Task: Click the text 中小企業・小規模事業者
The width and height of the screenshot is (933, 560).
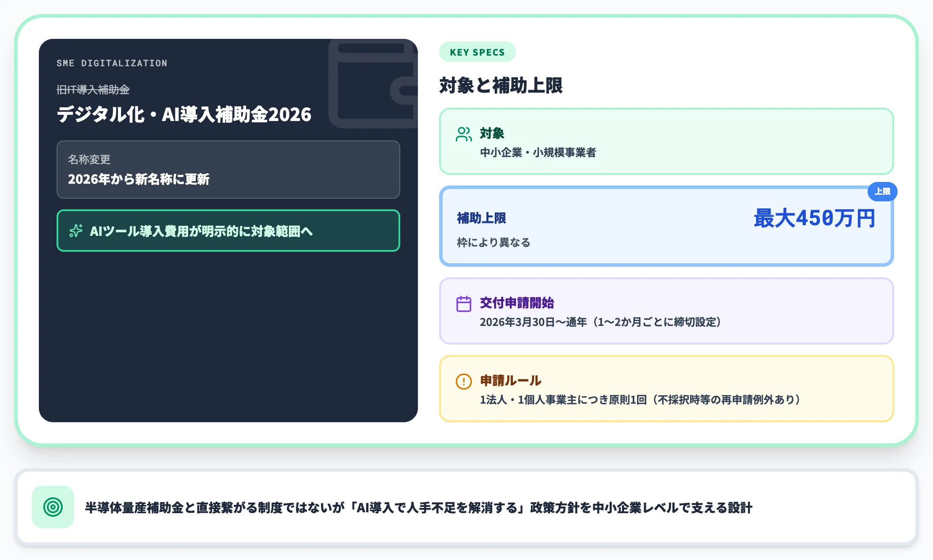Action: coord(538,152)
